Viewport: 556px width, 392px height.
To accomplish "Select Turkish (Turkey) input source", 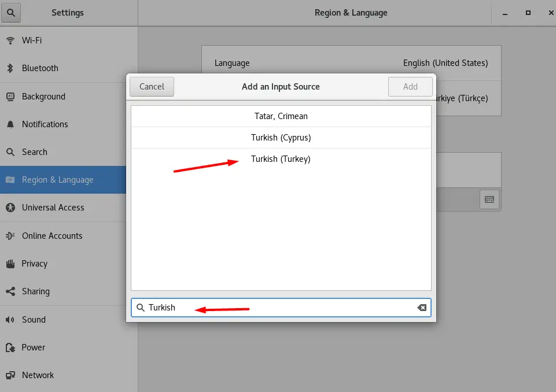I will [281, 159].
